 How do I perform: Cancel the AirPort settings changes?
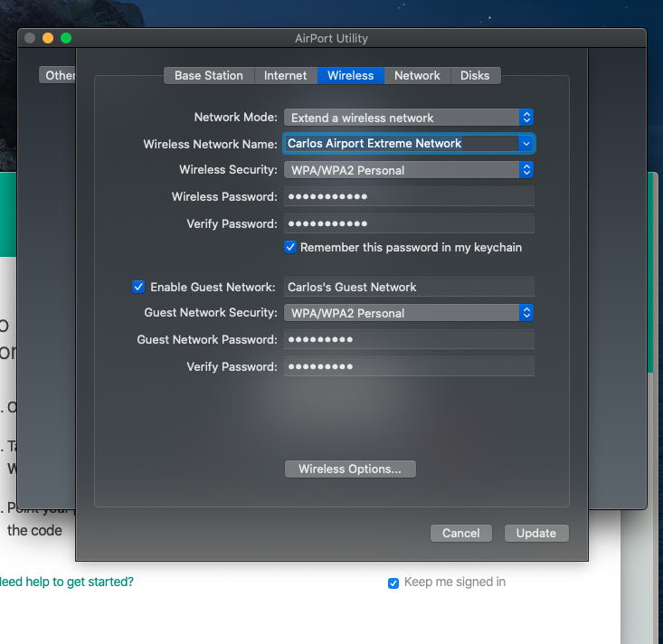[461, 534]
